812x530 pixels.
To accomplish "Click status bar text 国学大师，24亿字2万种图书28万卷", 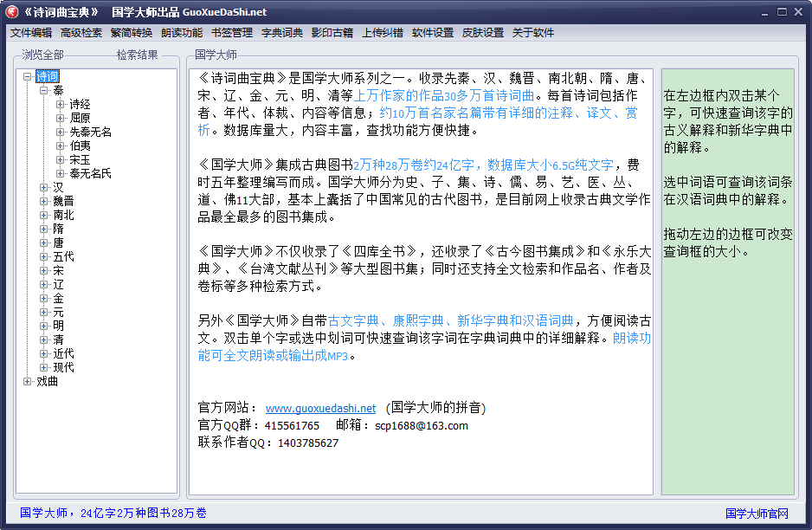I will point(113,513).
